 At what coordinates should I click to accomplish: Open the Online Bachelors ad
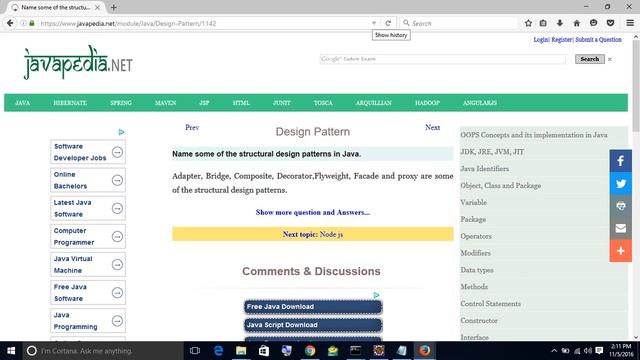(88, 180)
